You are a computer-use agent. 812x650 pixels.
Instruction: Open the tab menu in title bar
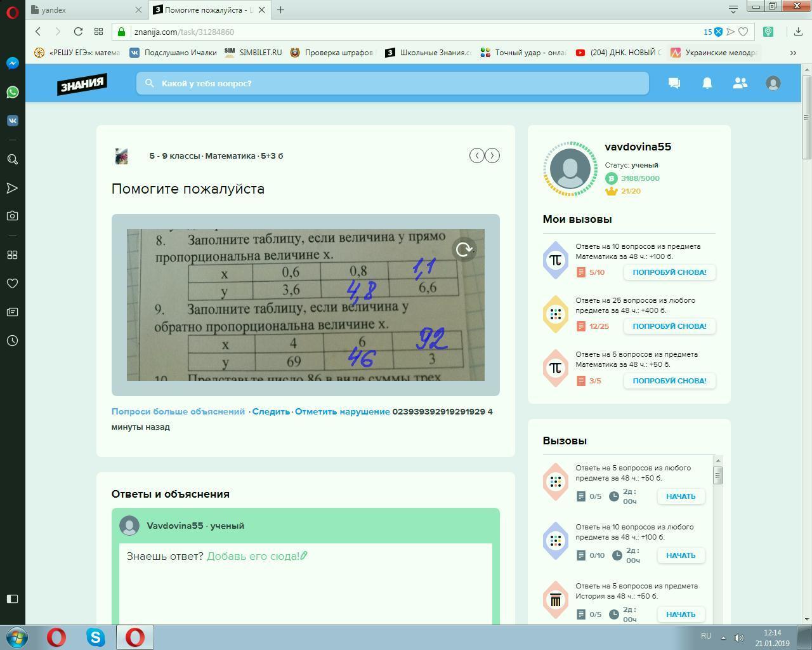point(733,9)
